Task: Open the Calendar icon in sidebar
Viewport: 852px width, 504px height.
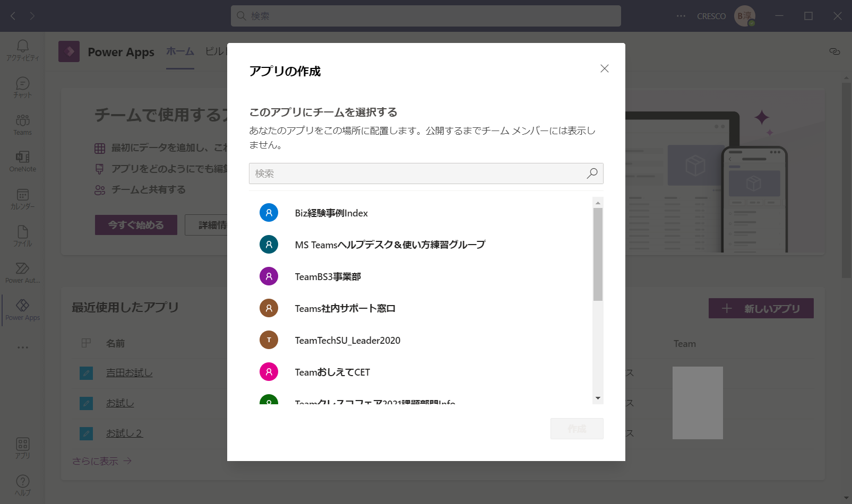Action: point(22,199)
